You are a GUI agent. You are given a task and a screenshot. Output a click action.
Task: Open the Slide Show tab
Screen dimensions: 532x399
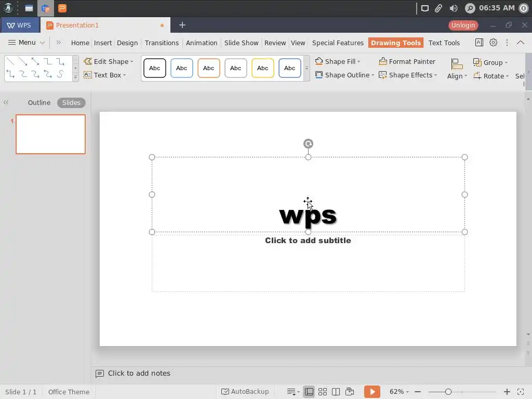tap(241, 43)
